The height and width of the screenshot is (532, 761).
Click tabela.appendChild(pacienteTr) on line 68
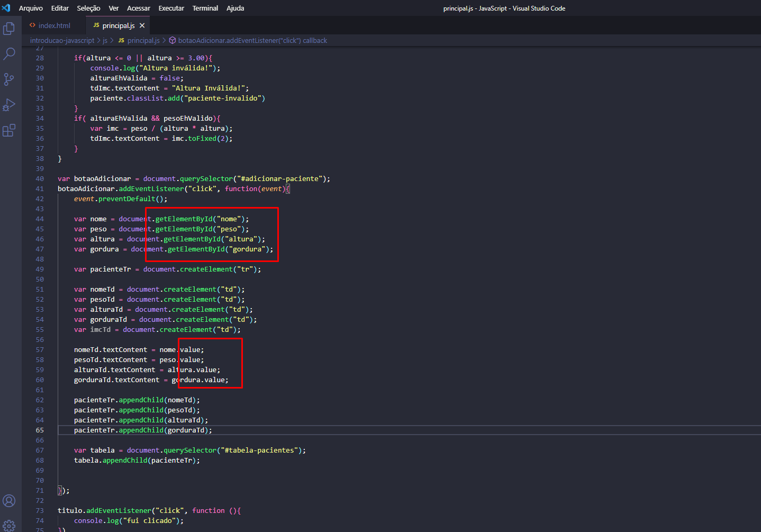(135, 461)
